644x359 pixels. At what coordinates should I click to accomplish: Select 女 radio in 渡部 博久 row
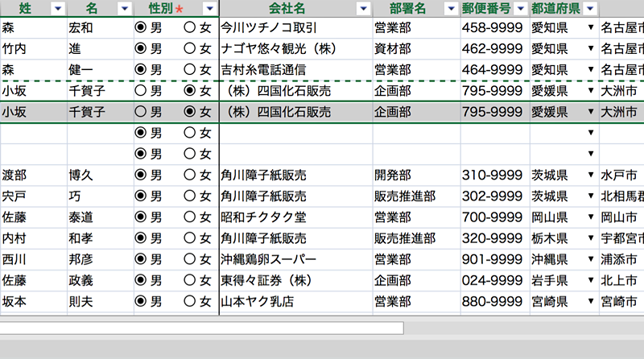click(x=191, y=175)
